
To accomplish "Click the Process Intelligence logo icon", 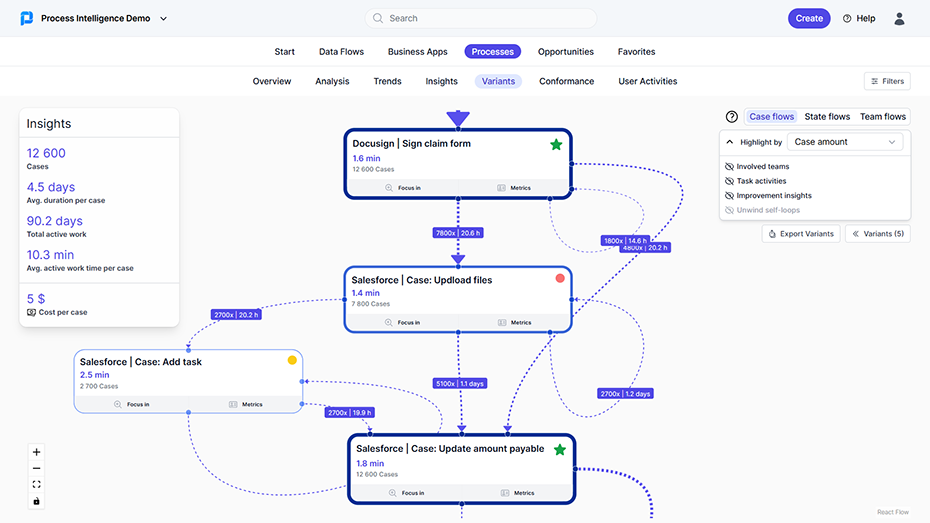I will 27,18.
